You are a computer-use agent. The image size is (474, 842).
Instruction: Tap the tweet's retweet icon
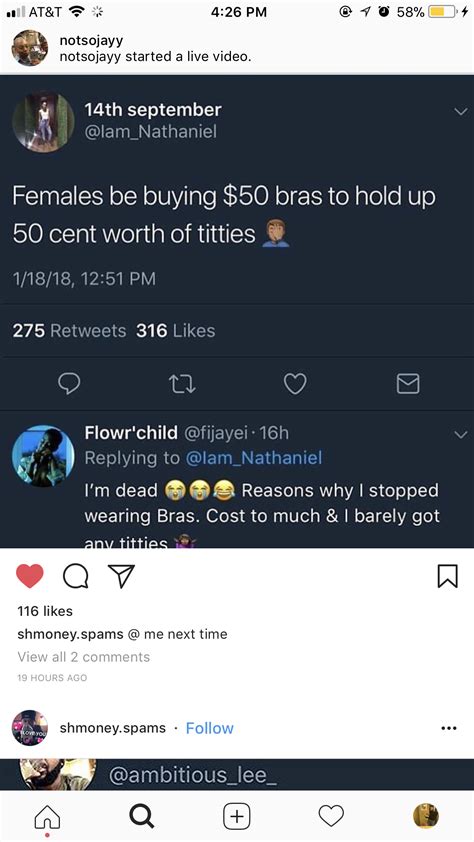coord(183,383)
